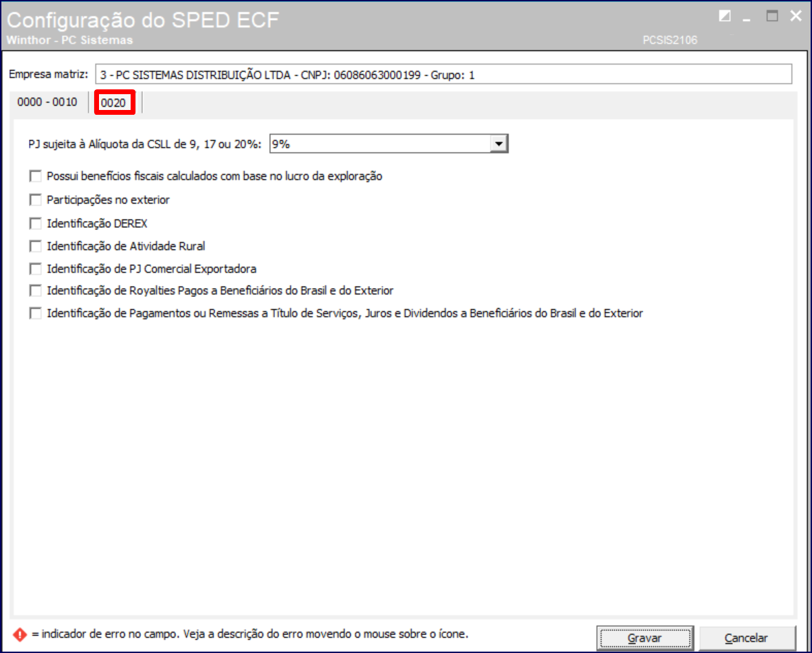
Task: Enable benefícios fiscais lucro da exploração checkbox
Action: point(35,176)
